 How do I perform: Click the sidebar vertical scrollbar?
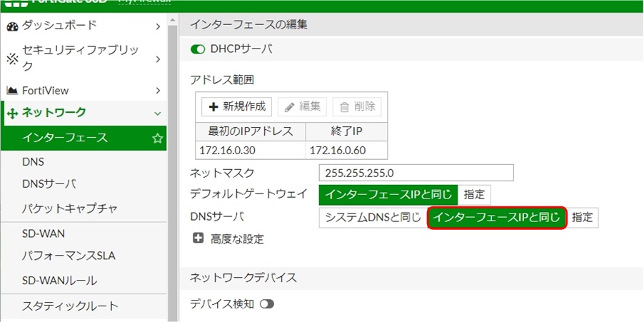[x=173, y=173]
